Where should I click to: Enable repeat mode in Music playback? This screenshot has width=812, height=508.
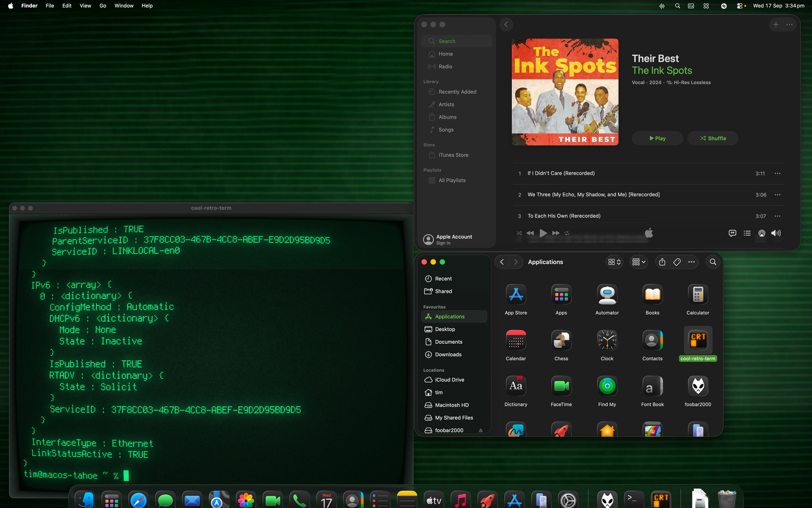coord(566,233)
